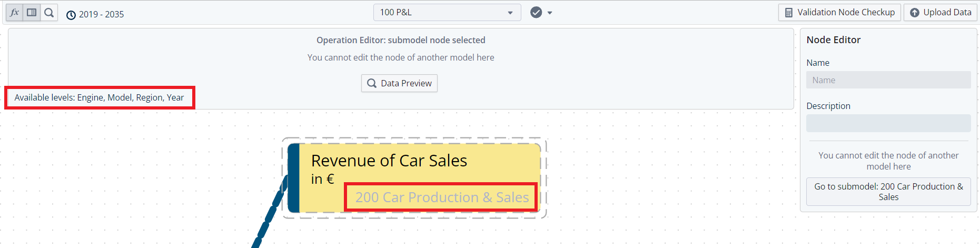980x248 pixels.
Task: Click the Available levels text line
Action: tap(99, 97)
